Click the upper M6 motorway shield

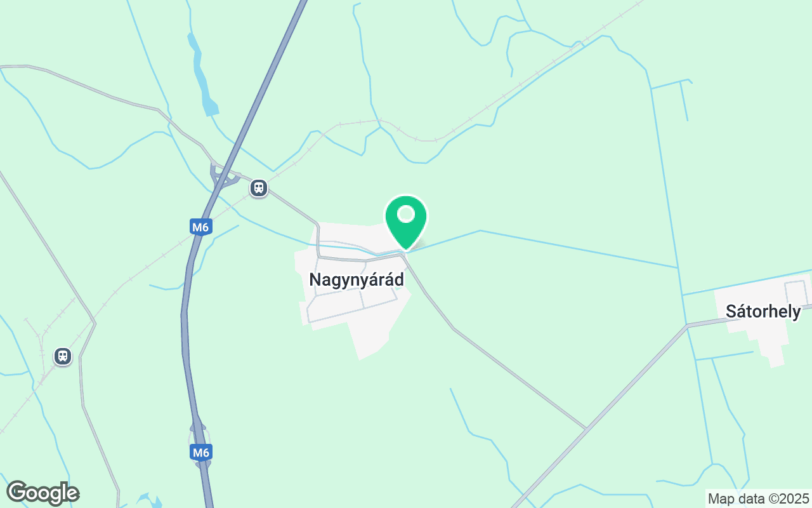tap(201, 227)
